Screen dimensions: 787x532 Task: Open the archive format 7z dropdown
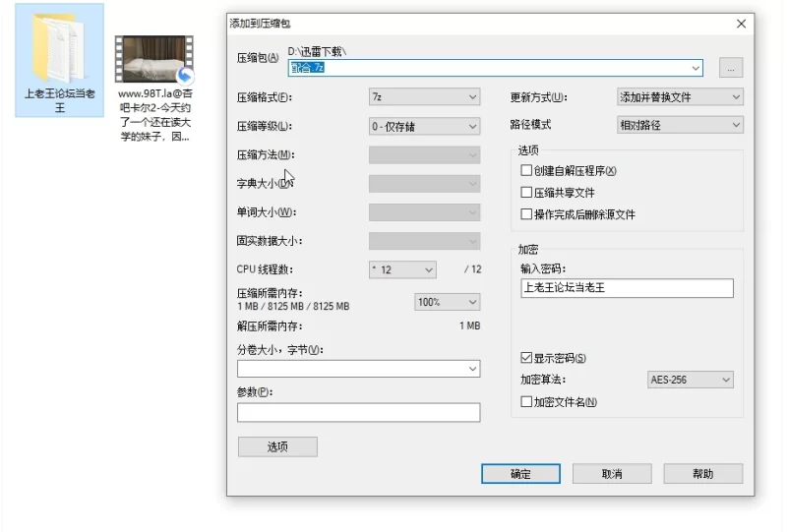(423, 97)
